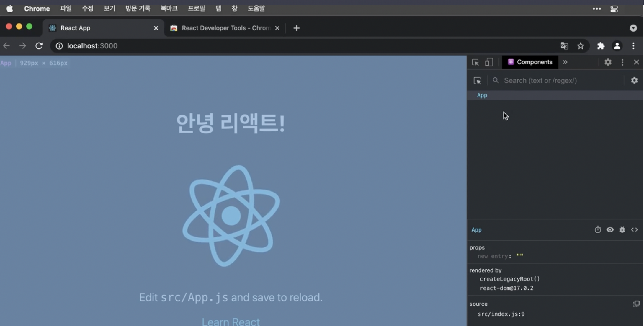Inspect matching DOM element eye icon

610,230
